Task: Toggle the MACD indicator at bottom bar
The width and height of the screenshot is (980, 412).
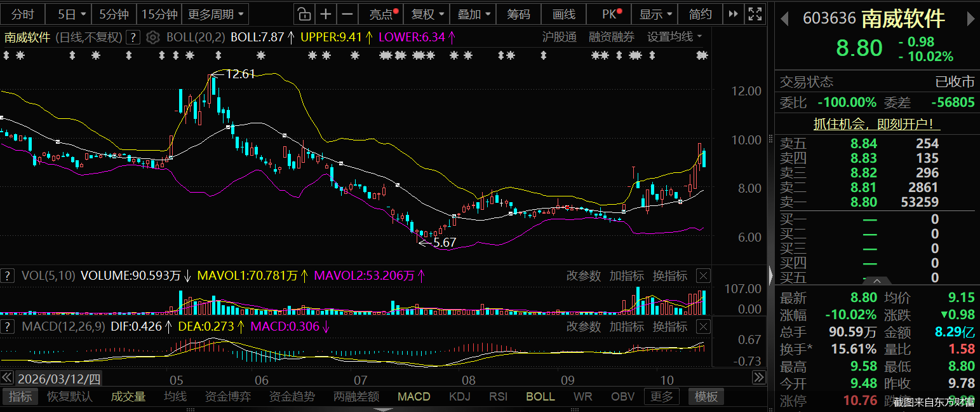Action: [414, 397]
